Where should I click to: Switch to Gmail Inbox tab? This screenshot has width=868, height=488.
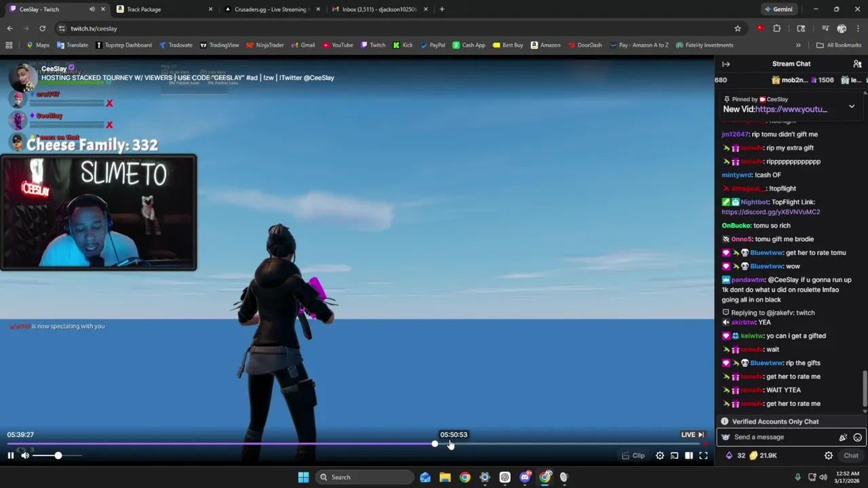point(379,9)
